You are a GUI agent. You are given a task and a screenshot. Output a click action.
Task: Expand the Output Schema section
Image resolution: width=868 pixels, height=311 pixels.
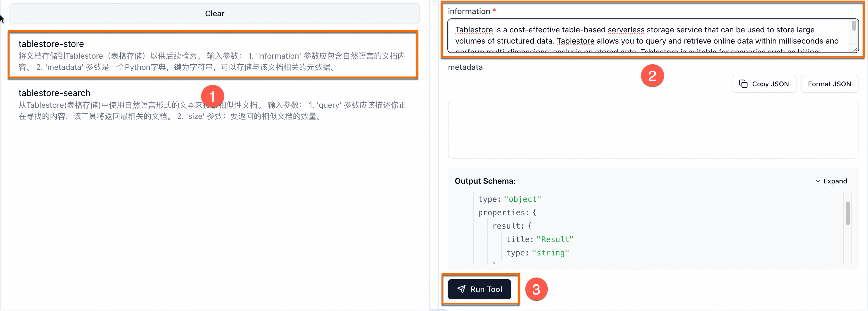pyautogui.click(x=831, y=181)
